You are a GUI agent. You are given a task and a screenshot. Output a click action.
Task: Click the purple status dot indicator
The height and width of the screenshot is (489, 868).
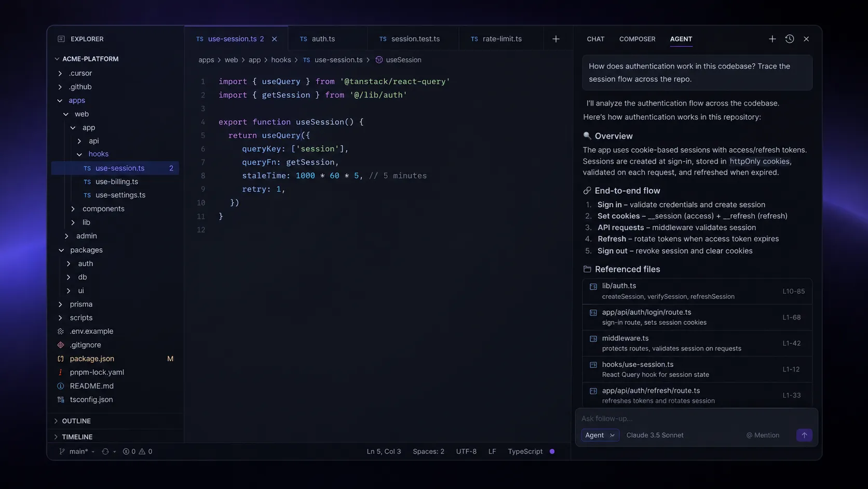552,452
